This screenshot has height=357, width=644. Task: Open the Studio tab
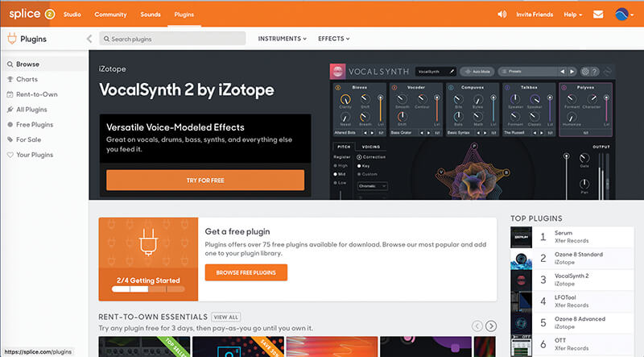[72, 15]
